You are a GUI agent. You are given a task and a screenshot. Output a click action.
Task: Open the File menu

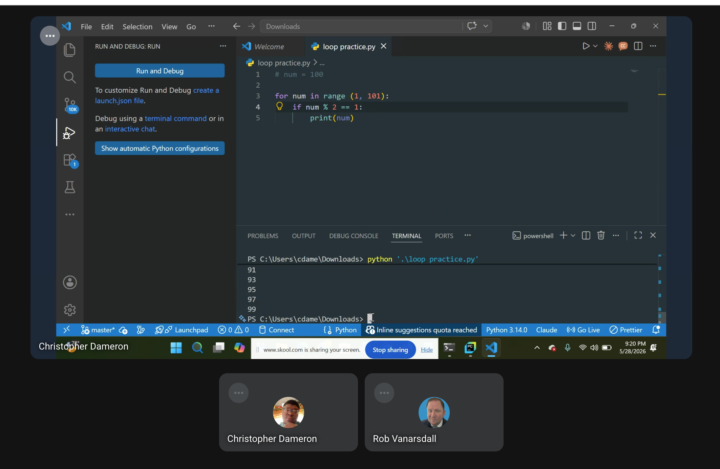86,27
